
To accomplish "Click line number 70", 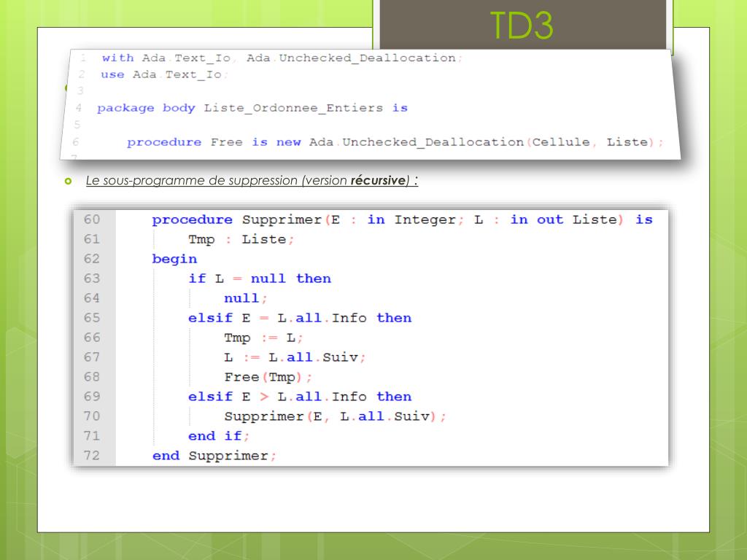I will 91,416.
